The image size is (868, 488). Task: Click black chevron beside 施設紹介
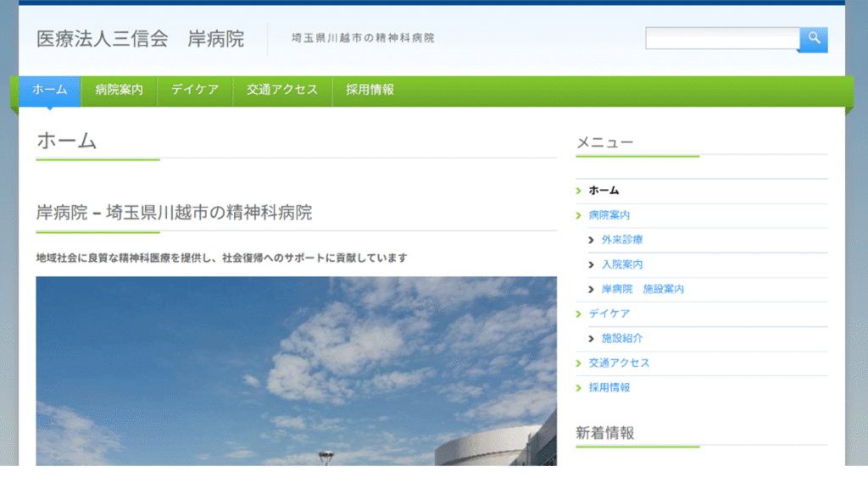click(x=591, y=339)
